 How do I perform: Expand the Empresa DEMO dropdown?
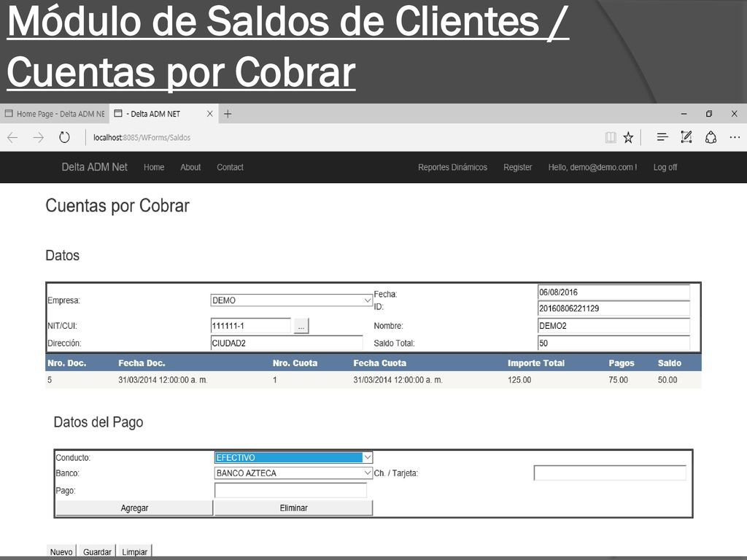click(291, 300)
